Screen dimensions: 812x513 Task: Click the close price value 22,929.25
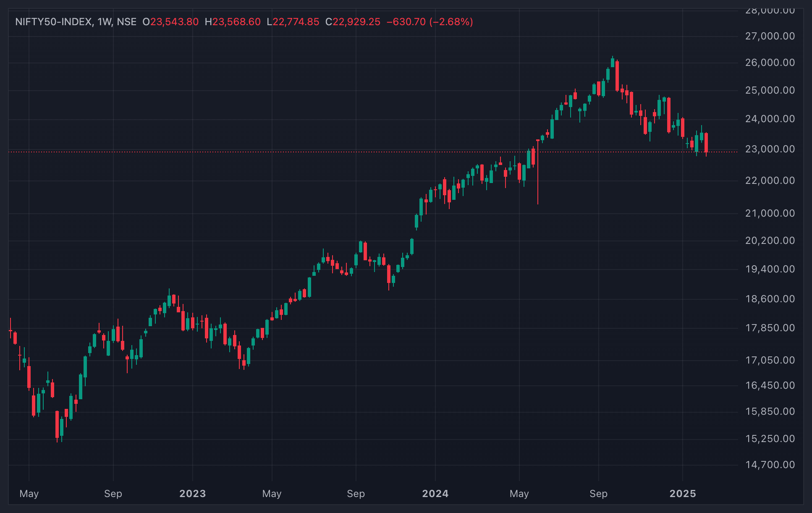coord(356,22)
